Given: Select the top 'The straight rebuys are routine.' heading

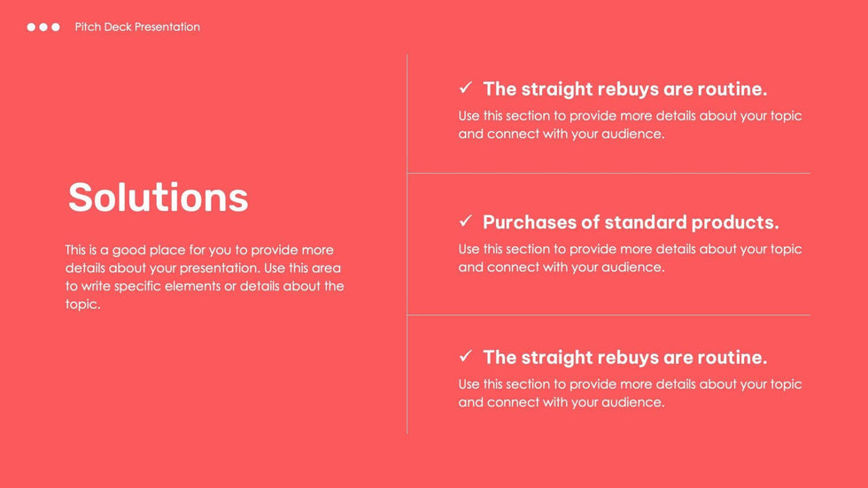Looking at the screenshot, I should coord(624,89).
